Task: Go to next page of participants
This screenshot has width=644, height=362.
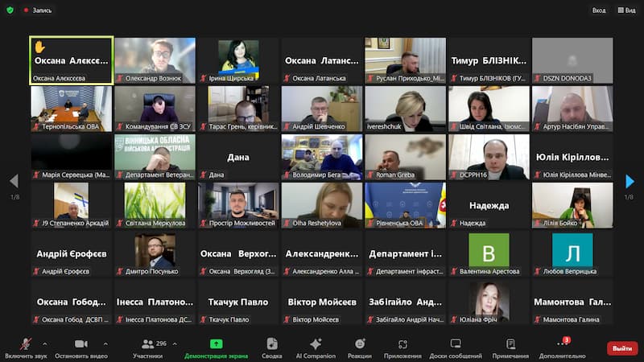Action: [x=630, y=182]
